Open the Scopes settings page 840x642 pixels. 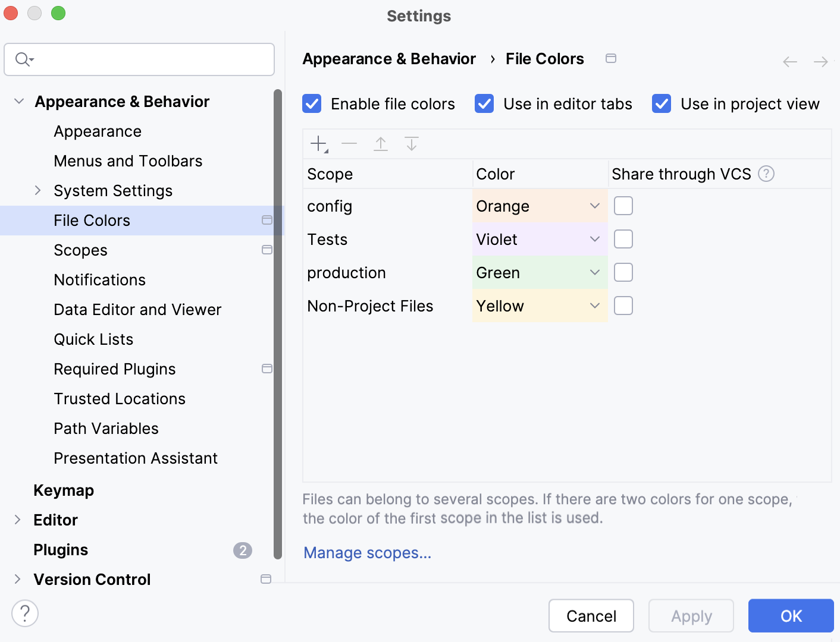click(x=80, y=250)
